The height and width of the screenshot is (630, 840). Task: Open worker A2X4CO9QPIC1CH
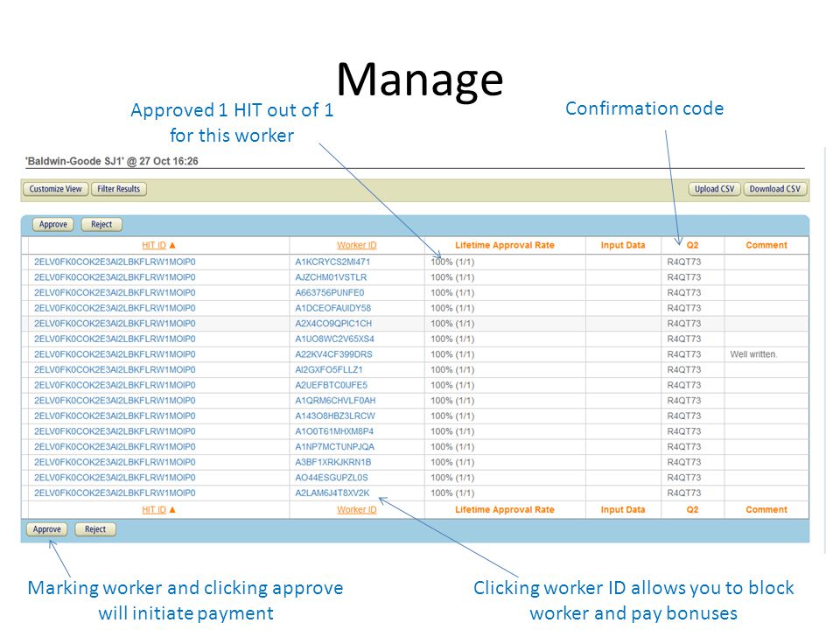pos(333,324)
